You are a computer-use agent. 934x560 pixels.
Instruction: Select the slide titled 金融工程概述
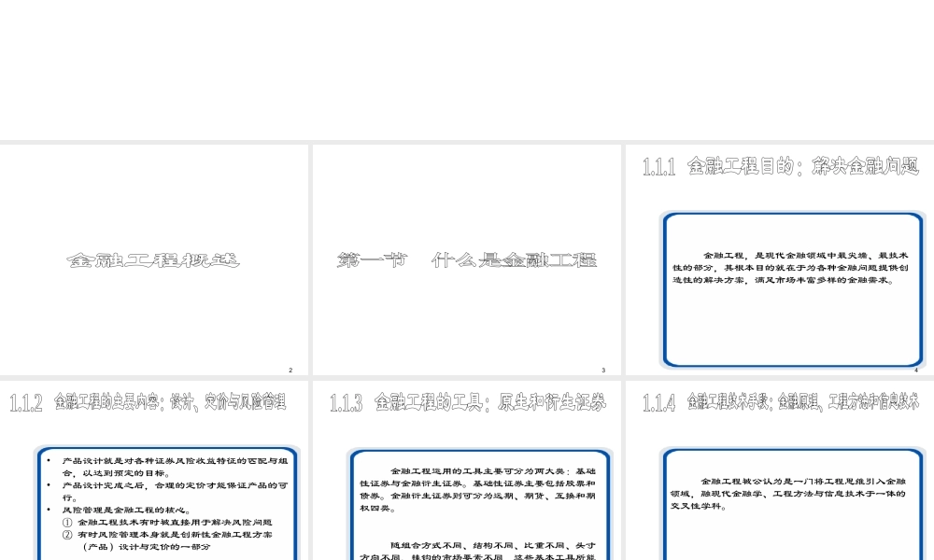click(x=155, y=260)
